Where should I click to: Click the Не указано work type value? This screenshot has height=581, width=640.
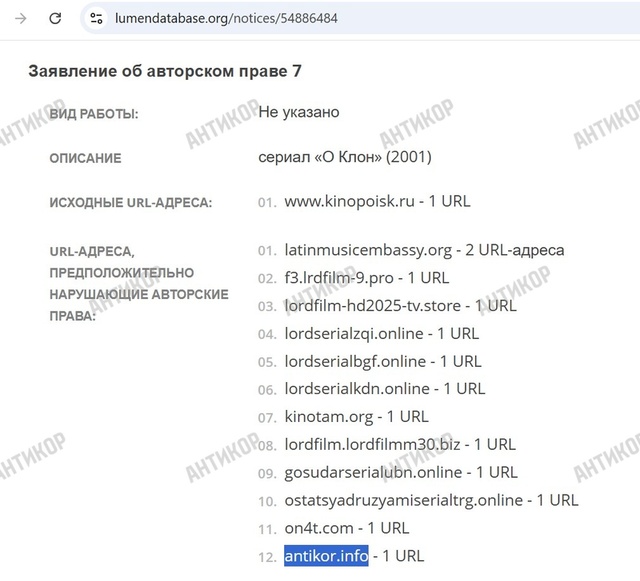298,112
